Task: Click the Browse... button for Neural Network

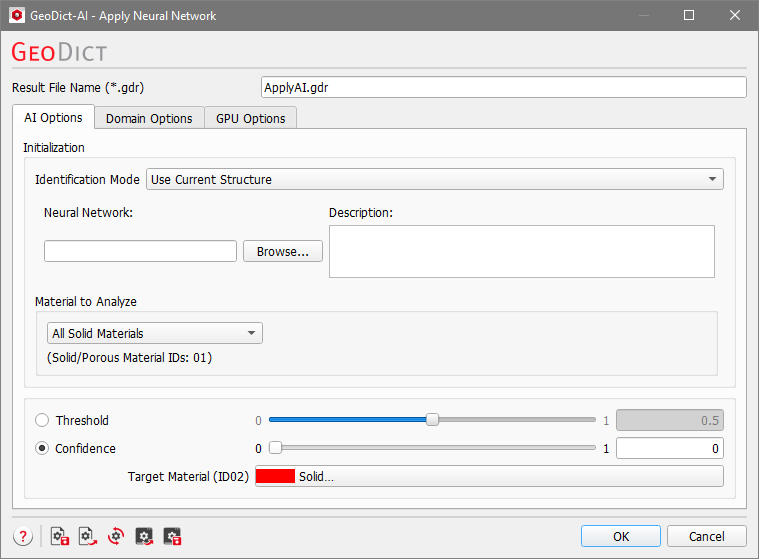Action: pos(283,251)
